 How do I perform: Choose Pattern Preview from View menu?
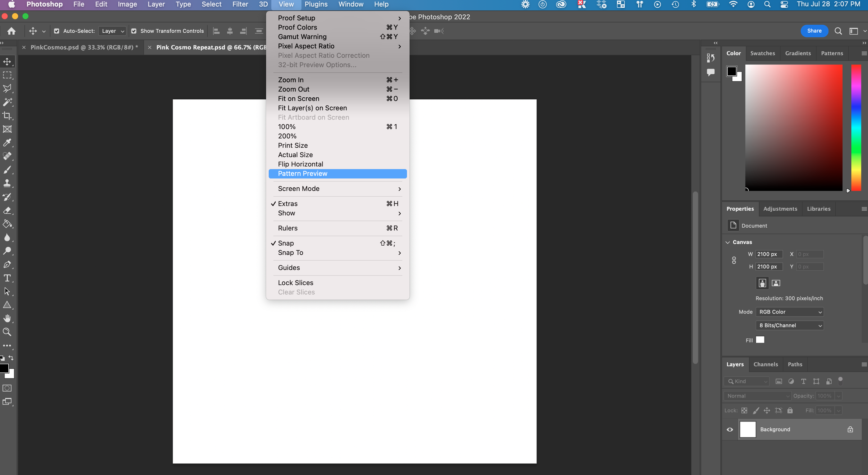point(302,173)
